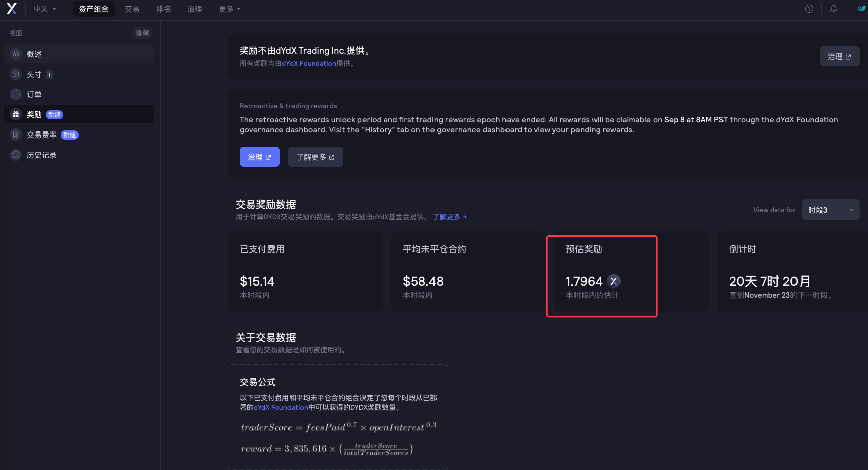This screenshot has width=868, height=470.
Task: Click the 隐藏 hide button in sidebar
Action: [142, 33]
